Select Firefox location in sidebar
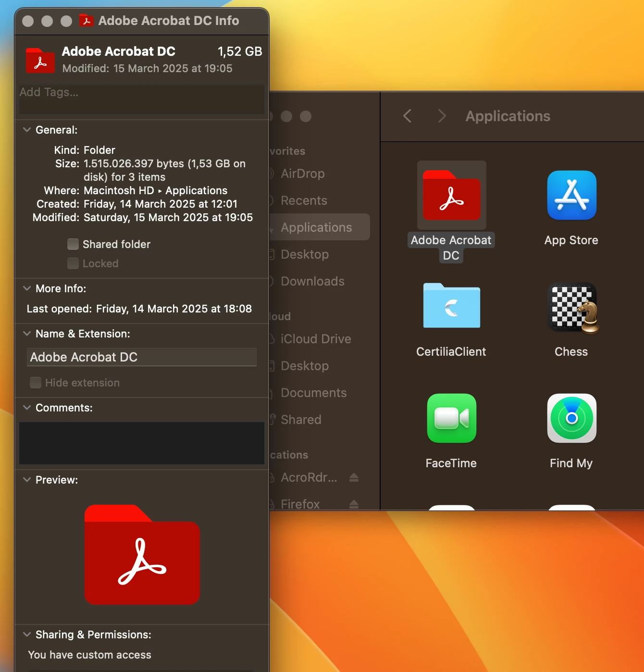 pyautogui.click(x=300, y=504)
